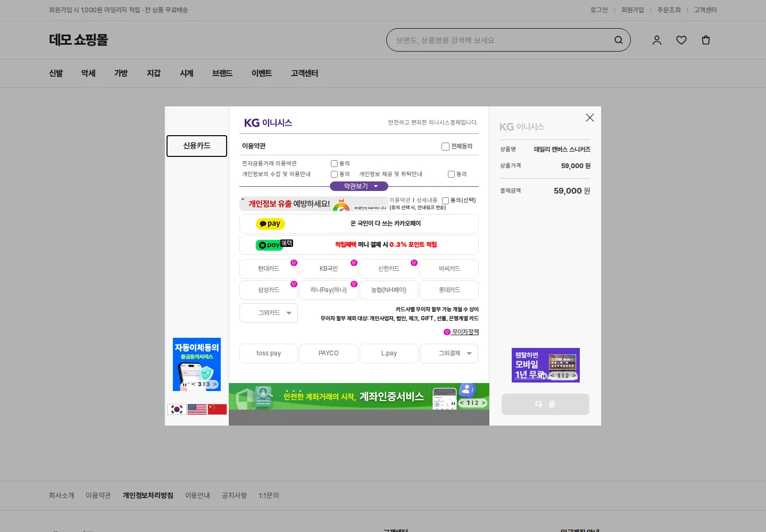Show next slide of green account-verification banner
Image resolution: width=766 pixels, height=532 pixels.
point(484,403)
